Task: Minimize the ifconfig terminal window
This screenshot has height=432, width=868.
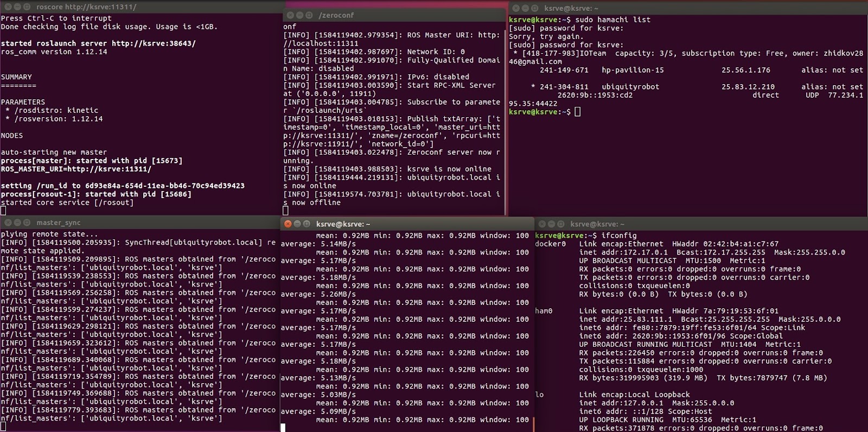Action: coord(551,224)
